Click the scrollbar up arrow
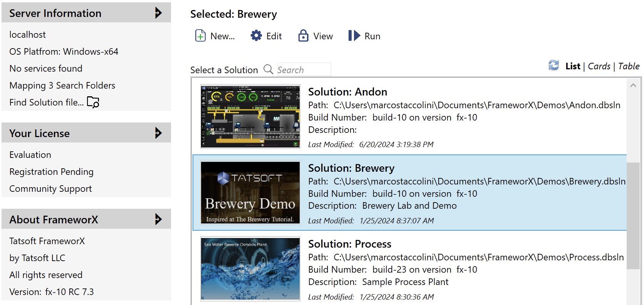 (633, 85)
